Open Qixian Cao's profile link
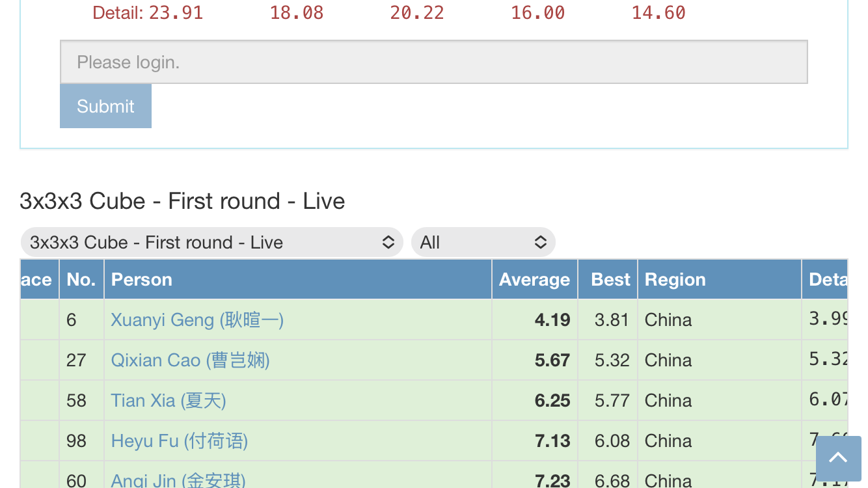This screenshot has width=868, height=488. 190,360
